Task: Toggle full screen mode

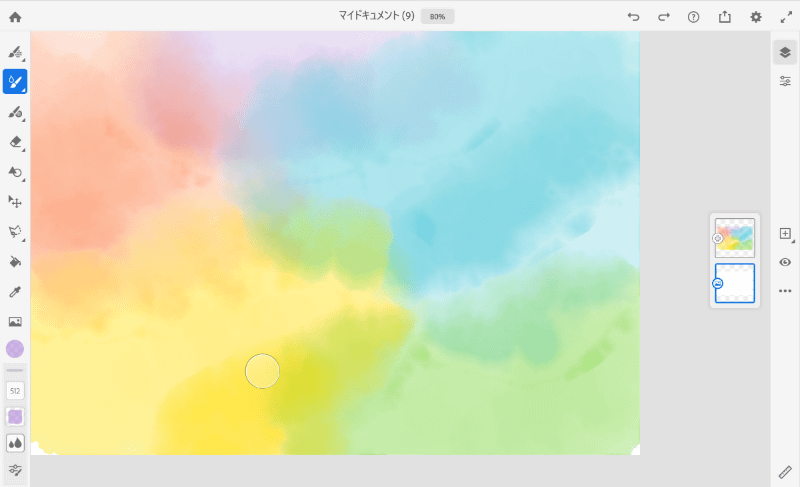Action: click(x=785, y=17)
